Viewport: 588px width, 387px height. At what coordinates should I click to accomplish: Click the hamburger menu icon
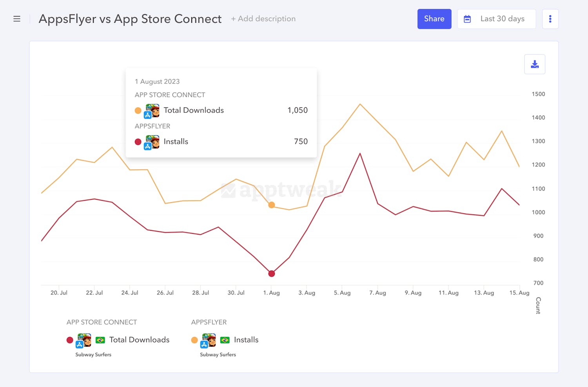pos(17,18)
